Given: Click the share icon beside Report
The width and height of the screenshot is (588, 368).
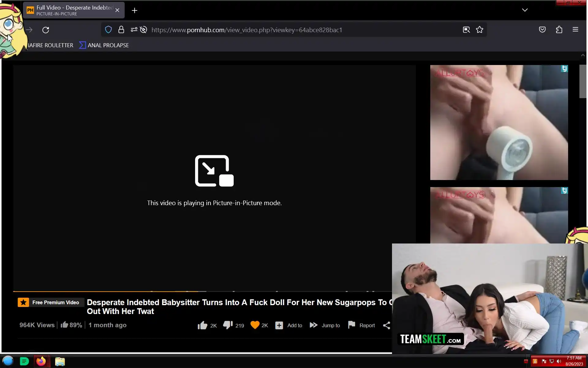Looking at the screenshot, I should (x=386, y=325).
